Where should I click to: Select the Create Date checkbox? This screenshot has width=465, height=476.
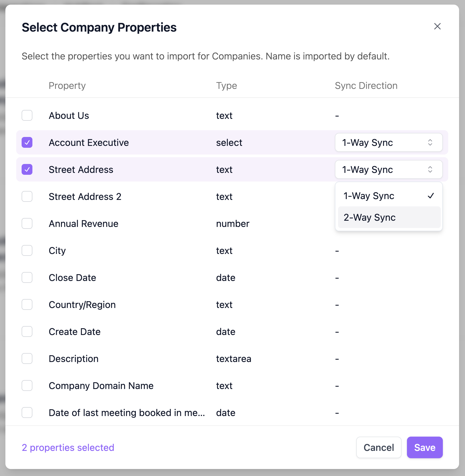pyautogui.click(x=27, y=332)
